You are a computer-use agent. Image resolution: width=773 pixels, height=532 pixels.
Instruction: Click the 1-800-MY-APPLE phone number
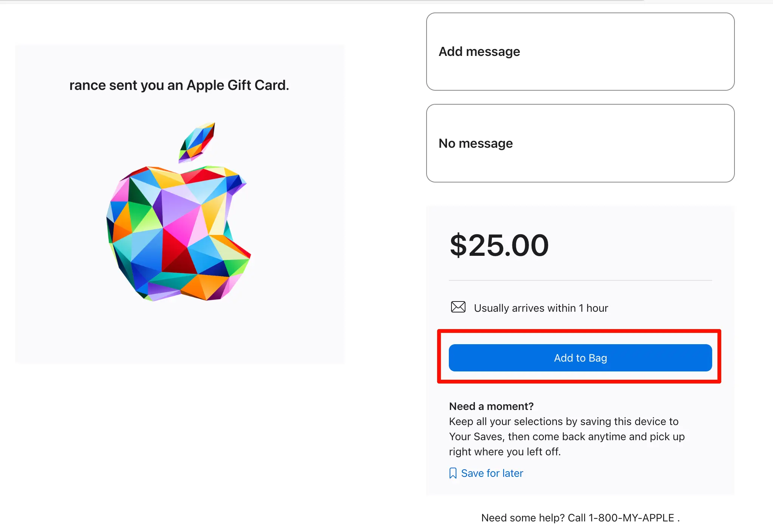point(631,518)
